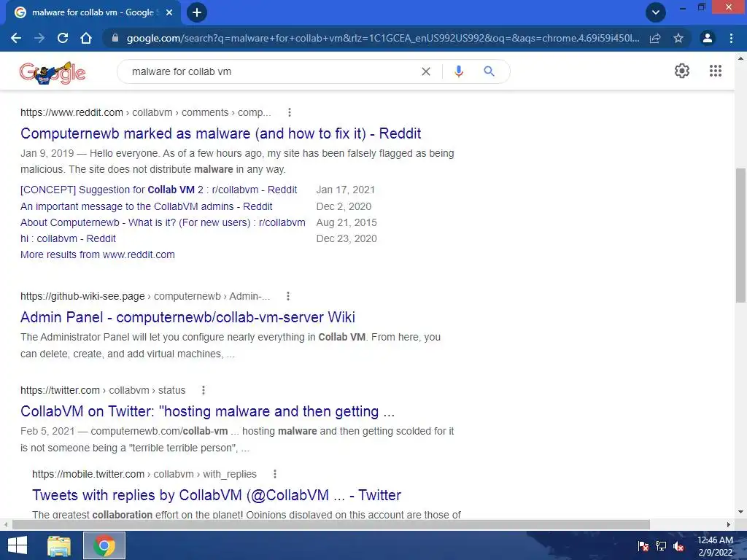
Task: Click the github-wiki-see.page breadcrumb URL
Action: pyautogui.click(x=145, y=296)
